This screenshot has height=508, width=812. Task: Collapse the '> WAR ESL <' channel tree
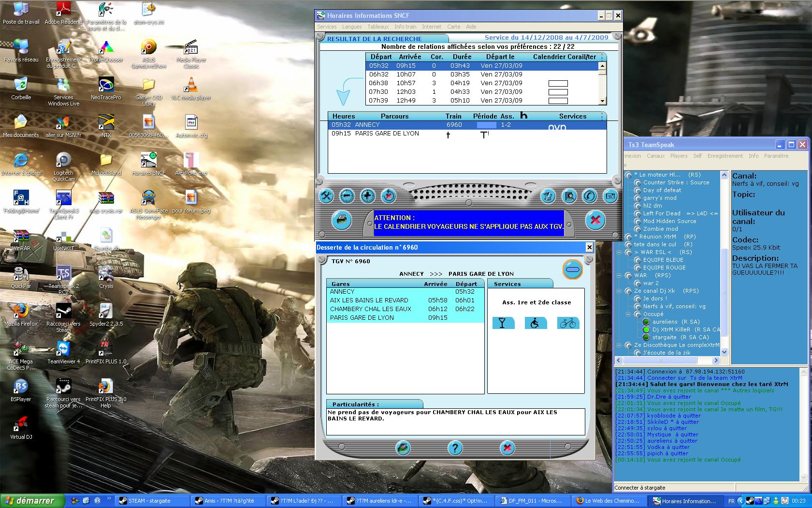coord(619,252)
